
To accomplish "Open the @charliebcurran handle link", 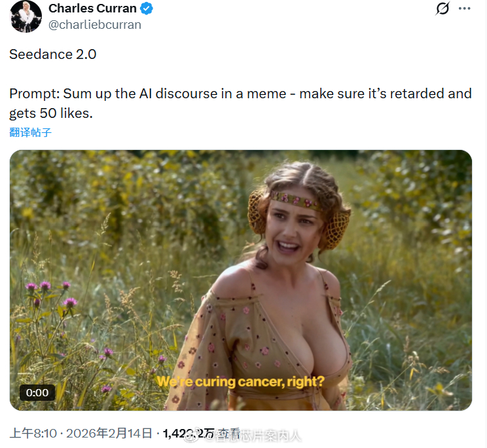I will pos(95,25).
